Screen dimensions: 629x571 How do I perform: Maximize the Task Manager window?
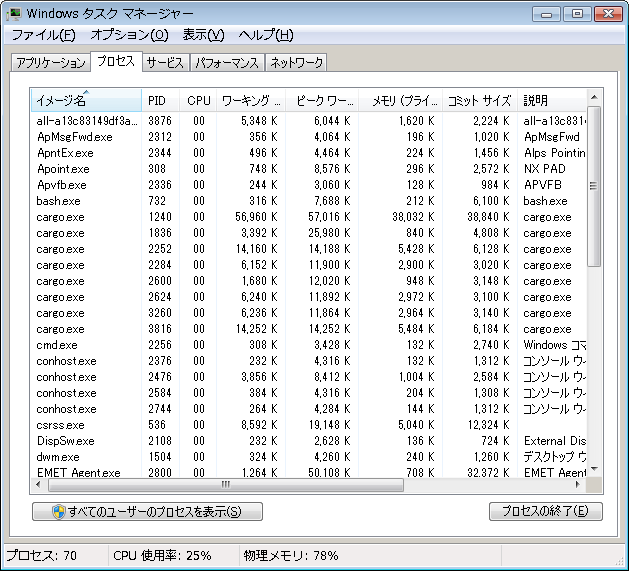(577, 14)
